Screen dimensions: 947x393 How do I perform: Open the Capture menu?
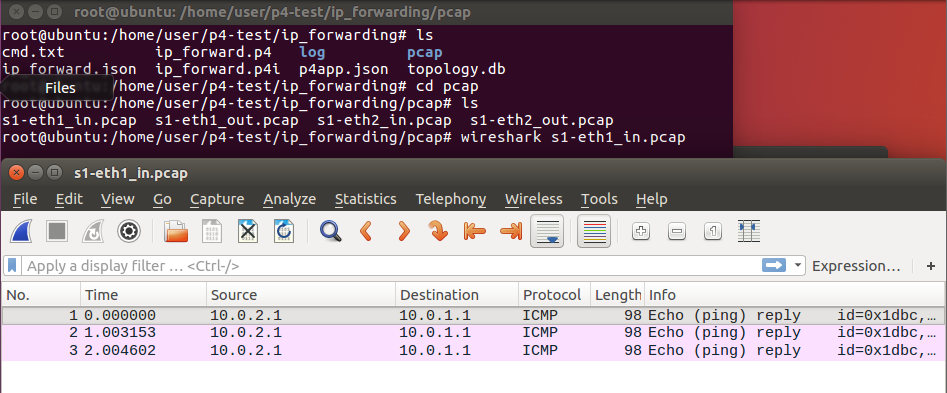point(217,199)
